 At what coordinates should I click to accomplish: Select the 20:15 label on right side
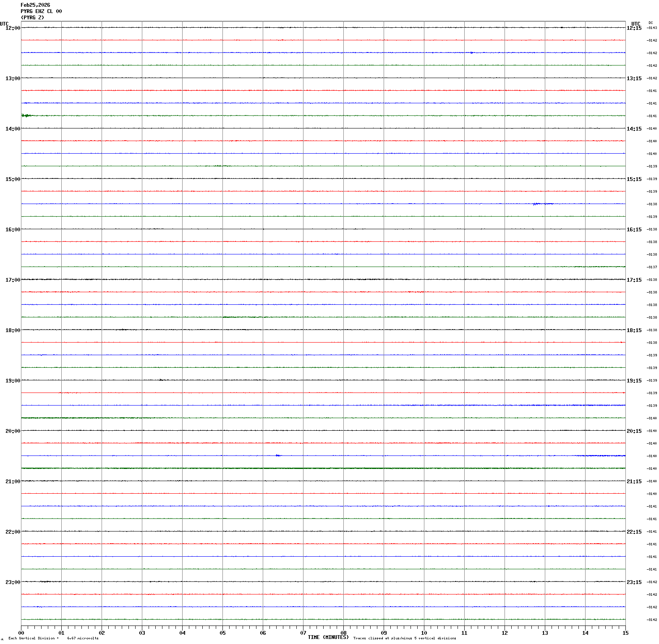[634, 431]
